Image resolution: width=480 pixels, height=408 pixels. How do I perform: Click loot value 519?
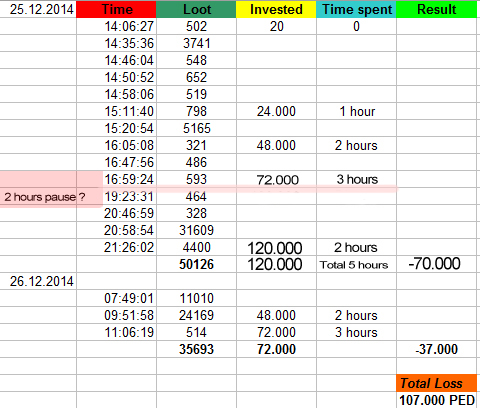196,94
